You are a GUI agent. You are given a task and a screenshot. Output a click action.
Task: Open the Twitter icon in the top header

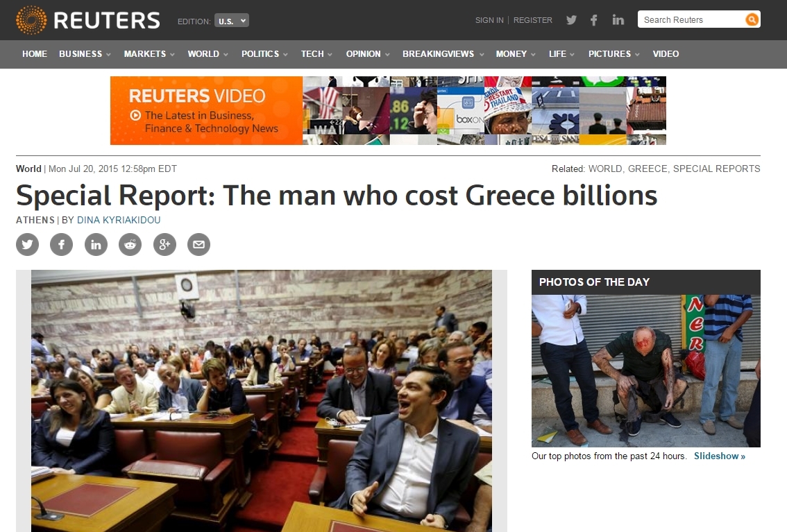[571, 20]
